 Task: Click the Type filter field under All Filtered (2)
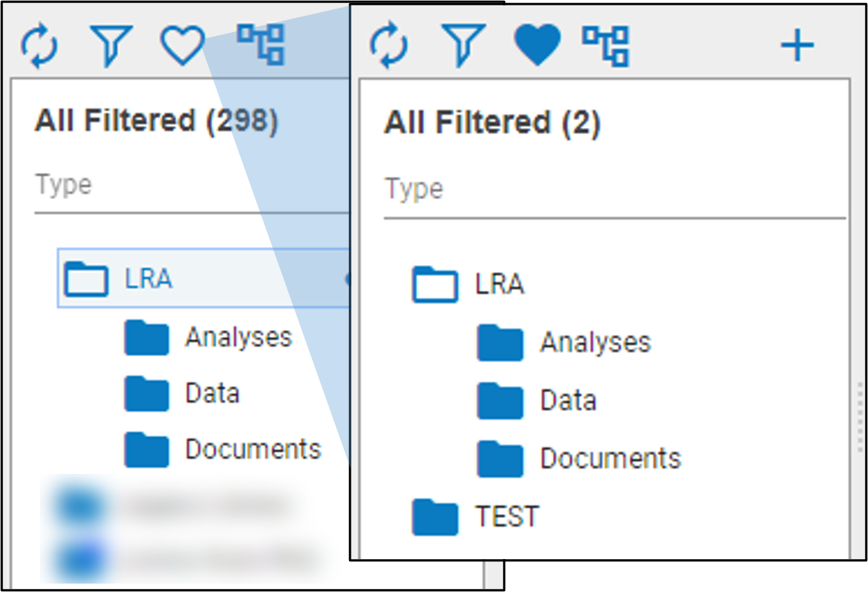pyautogui.click(x=612, y=190)
